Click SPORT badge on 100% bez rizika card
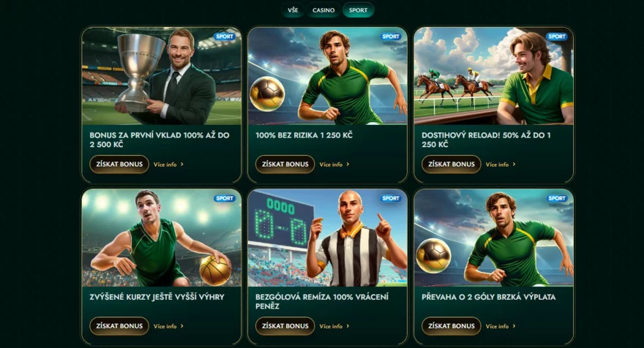Image resolution: width=644 pixels, height=348 pixels. (x=390, y=37)
